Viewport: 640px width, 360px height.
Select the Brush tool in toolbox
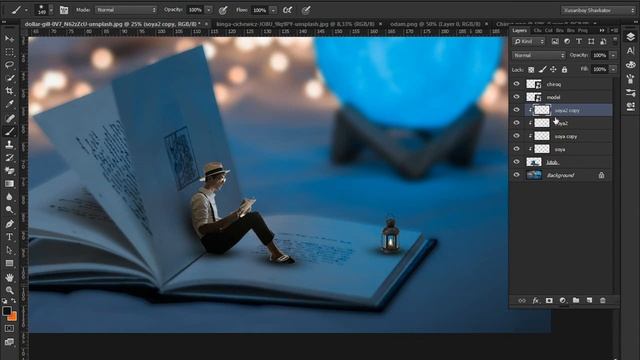9,131
